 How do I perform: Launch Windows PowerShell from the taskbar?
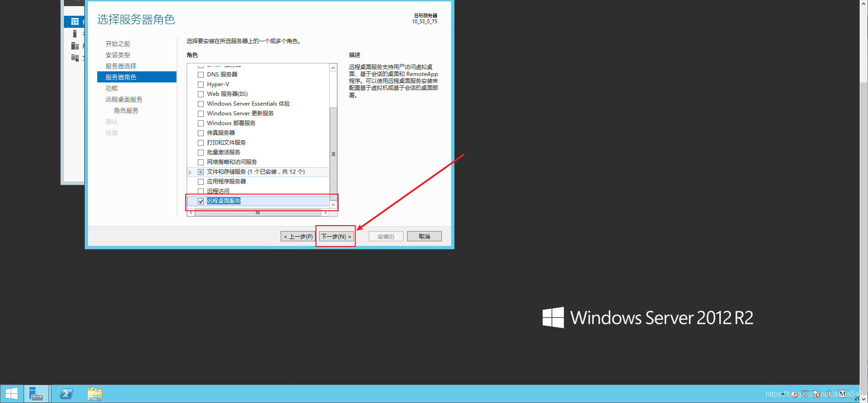(x=66, y=394)
